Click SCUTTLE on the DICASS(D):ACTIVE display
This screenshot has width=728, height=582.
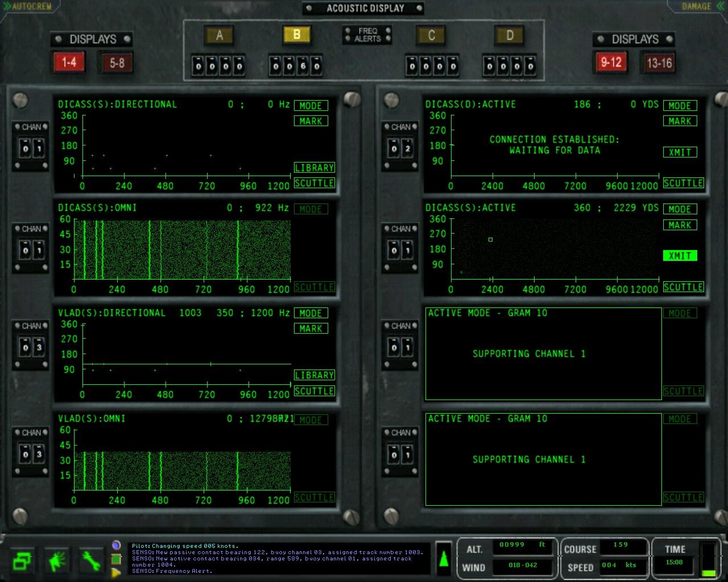pos(684,183)
